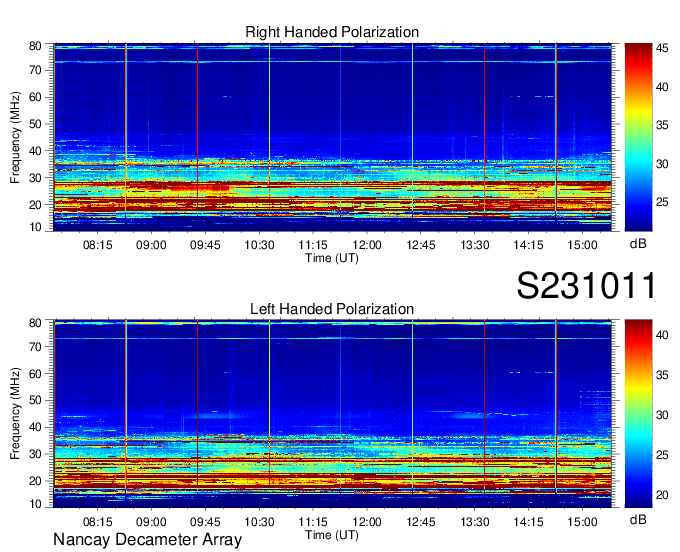Image resolution: width=680 pixels, height=552 pixels.
Task: Click the '20' label on bottom color bar
Action: click(662, 495)
